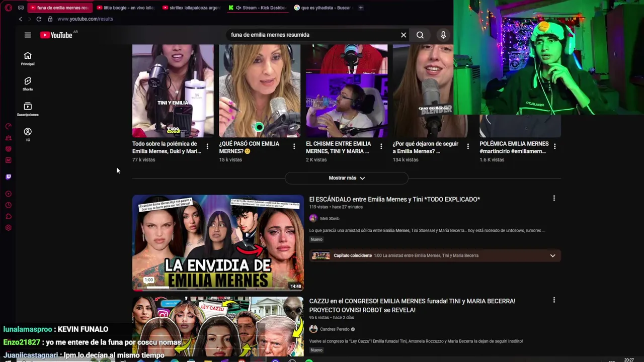
Task: Switch to 'skrillex lollapalooza' tab
Action: click(x=192, y=8)
